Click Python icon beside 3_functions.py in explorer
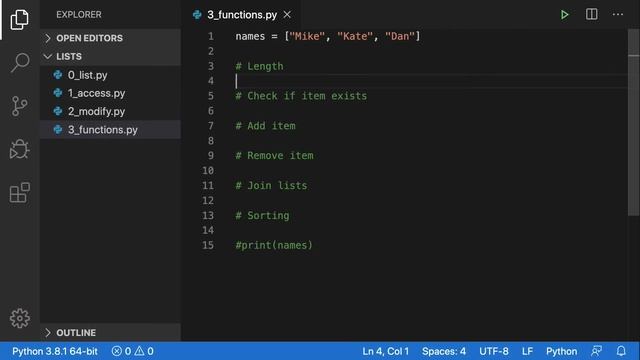The width and height of the screenshot is (640, 360). point(58,129)
